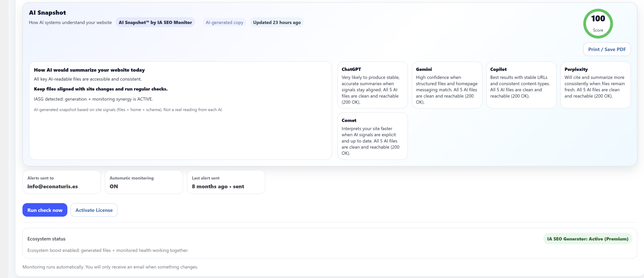Click the AI Snapshot heading

[x=47, y=13]
